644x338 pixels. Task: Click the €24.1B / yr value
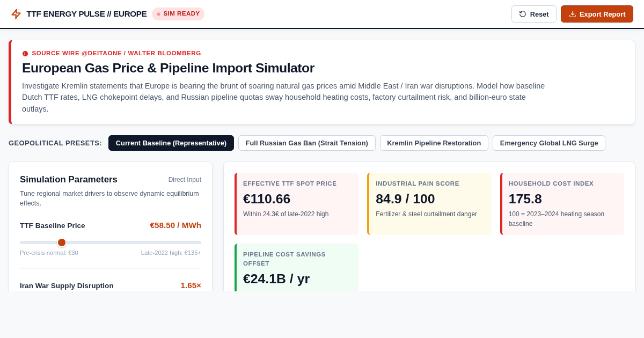276,279
